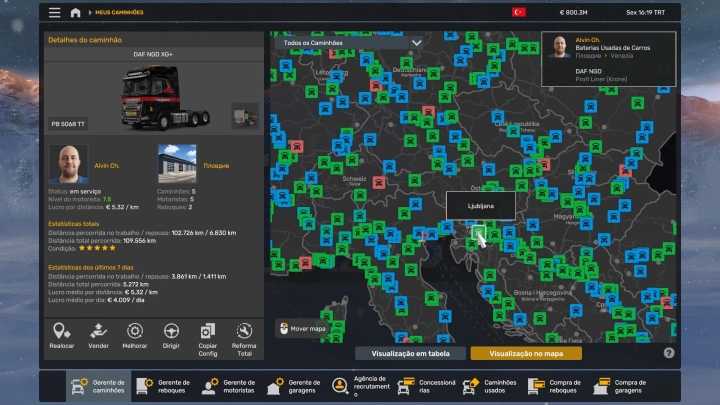Click the garage building thumbnail
The width and height of the screenshot is (720, 405).
click(177, 164)
